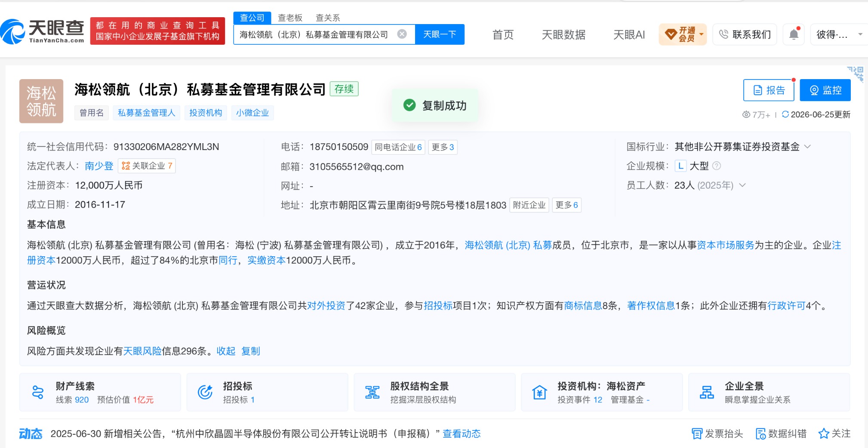Click the 招投标 target icon

coord(205,392)
